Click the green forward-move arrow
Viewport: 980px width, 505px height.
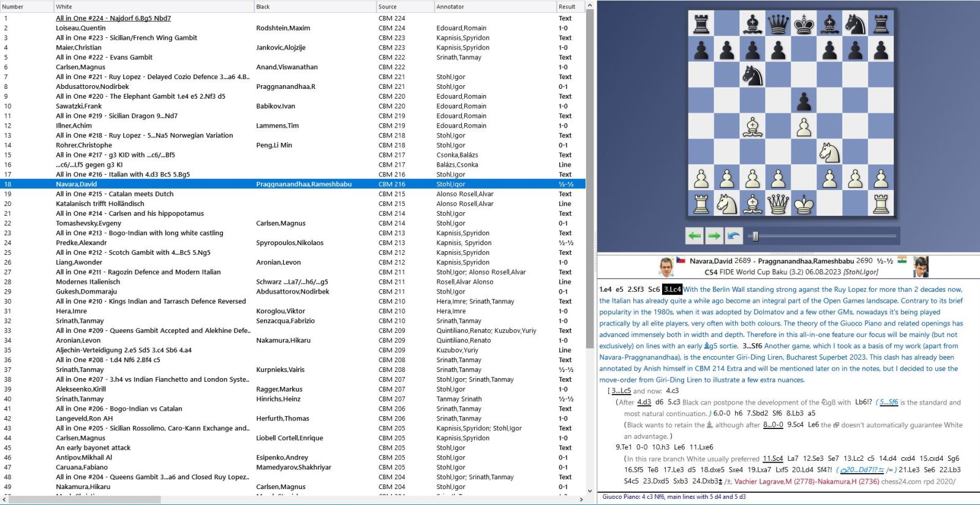714,235
